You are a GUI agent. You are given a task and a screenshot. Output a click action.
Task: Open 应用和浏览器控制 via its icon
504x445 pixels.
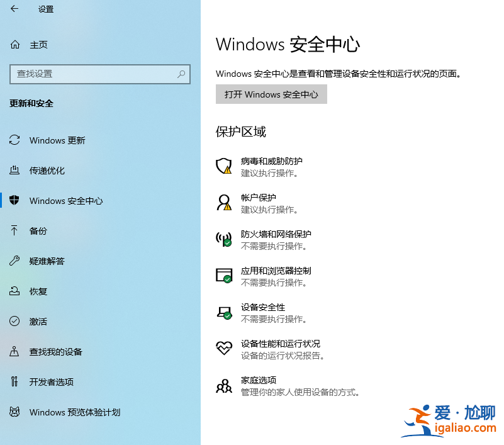[224, 276]
